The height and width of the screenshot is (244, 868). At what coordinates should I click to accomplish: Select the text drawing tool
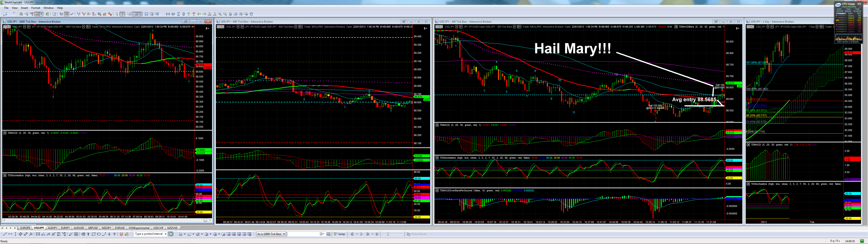(x=88, y=234)
